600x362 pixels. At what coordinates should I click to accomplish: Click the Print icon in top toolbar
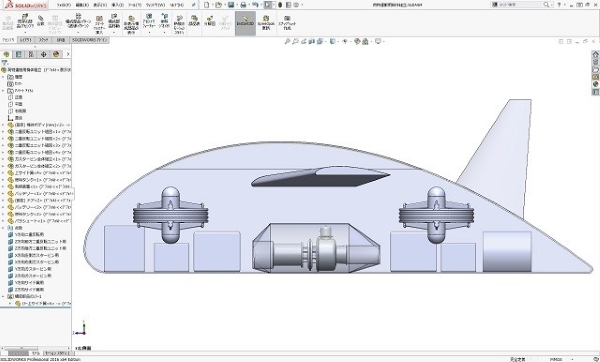(x=243, y=5)
